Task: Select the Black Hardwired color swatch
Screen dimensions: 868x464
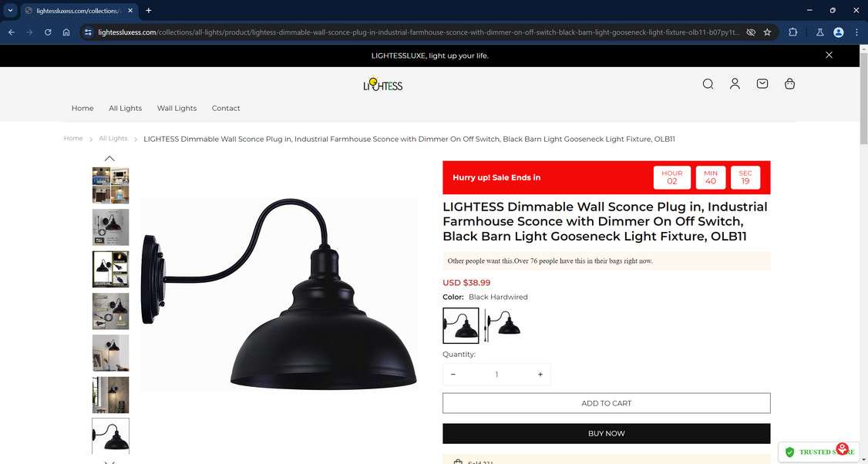Action: [460, 325]
